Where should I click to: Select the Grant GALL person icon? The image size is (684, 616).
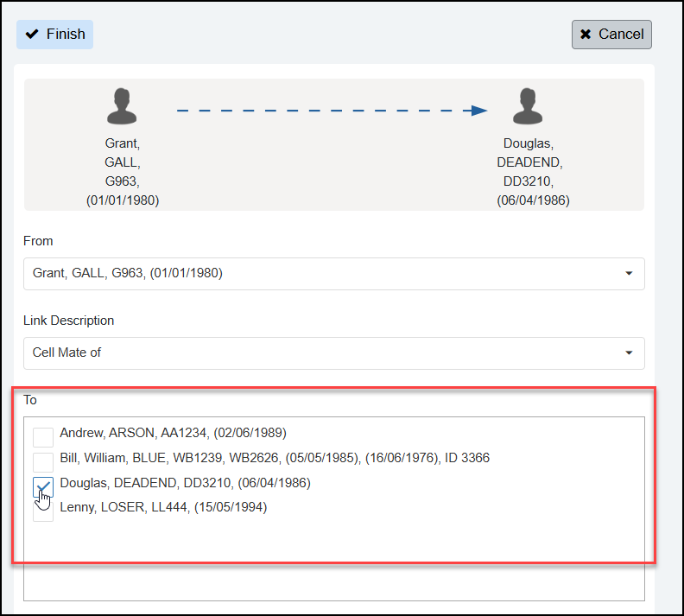(x=123, y=107)
